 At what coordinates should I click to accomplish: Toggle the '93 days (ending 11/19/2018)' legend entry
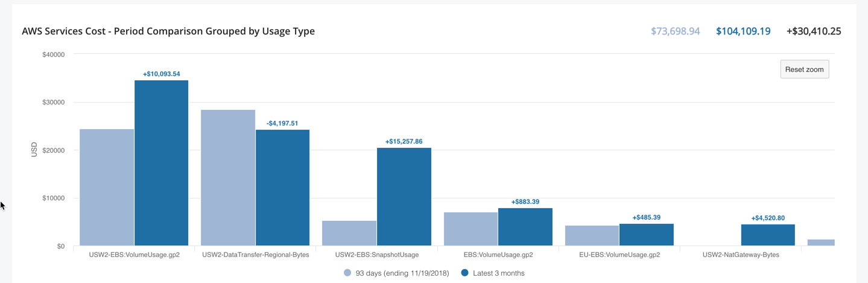(396, 273)
